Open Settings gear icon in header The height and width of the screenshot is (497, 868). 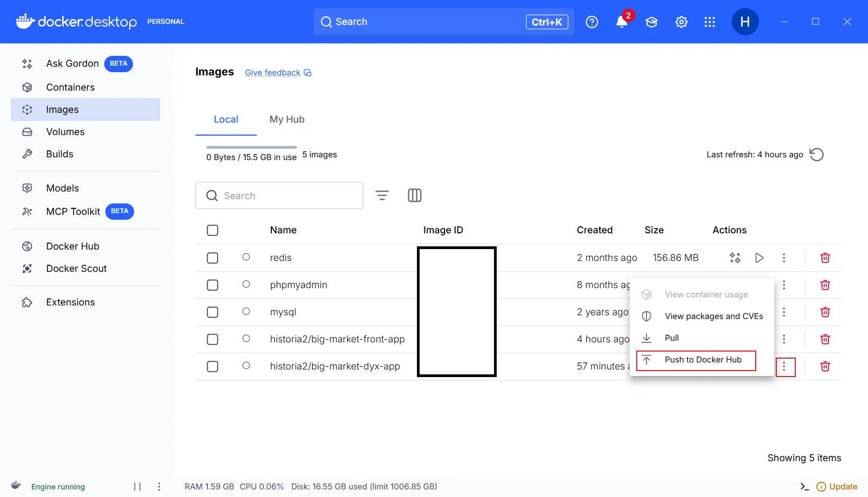[681, 22]
